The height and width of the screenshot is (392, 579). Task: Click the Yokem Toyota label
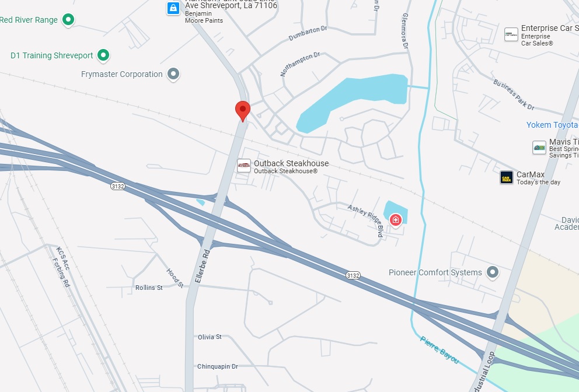click(552, 125)
